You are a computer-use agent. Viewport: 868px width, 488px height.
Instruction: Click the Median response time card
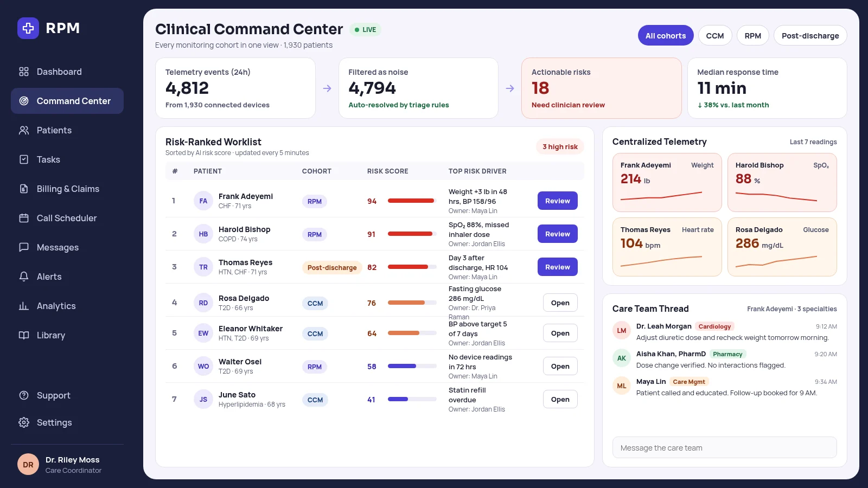767,88
